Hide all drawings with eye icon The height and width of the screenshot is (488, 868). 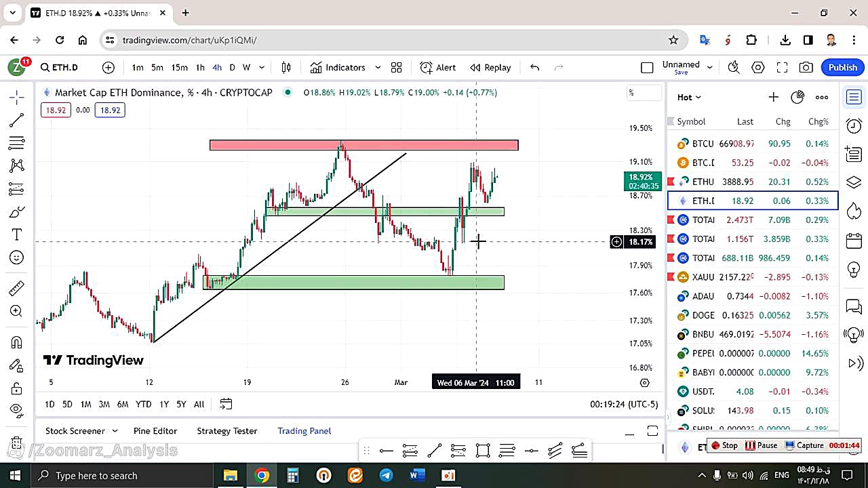click(17, 409)
